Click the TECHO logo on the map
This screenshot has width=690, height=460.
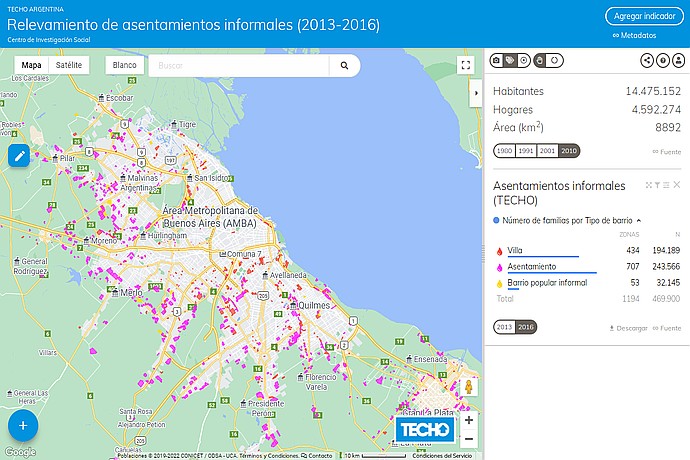pos(425,429)
